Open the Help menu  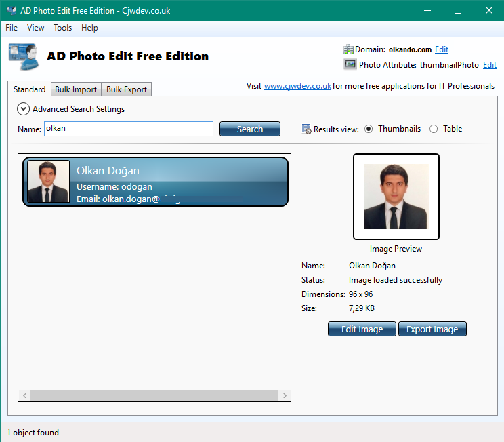89,28
